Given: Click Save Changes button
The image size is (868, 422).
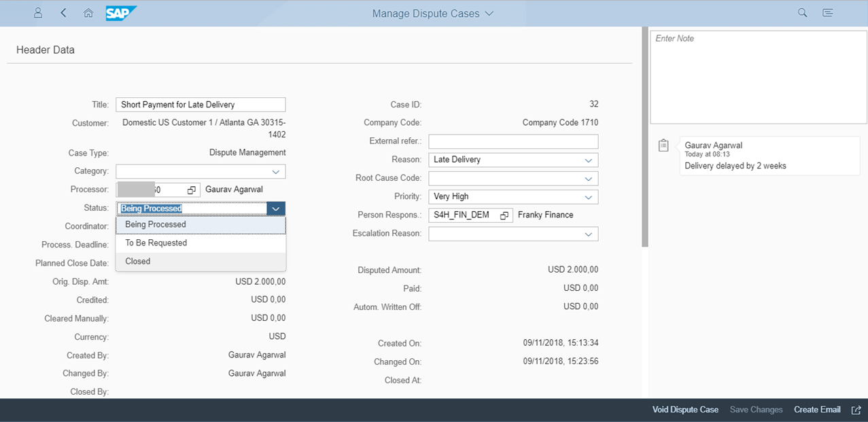Looking at the screenshot, I should tap(756, 410).
